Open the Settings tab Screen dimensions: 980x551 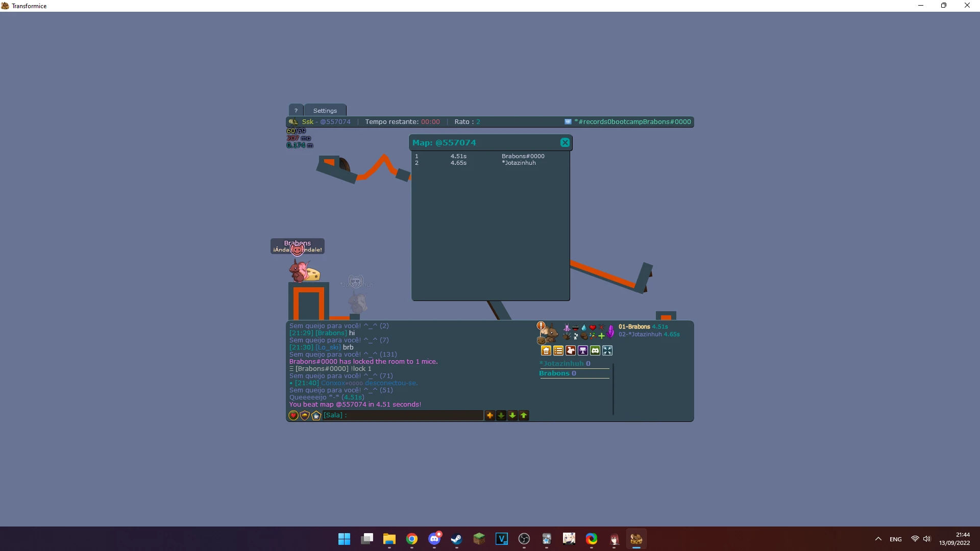tap(325, 111)
